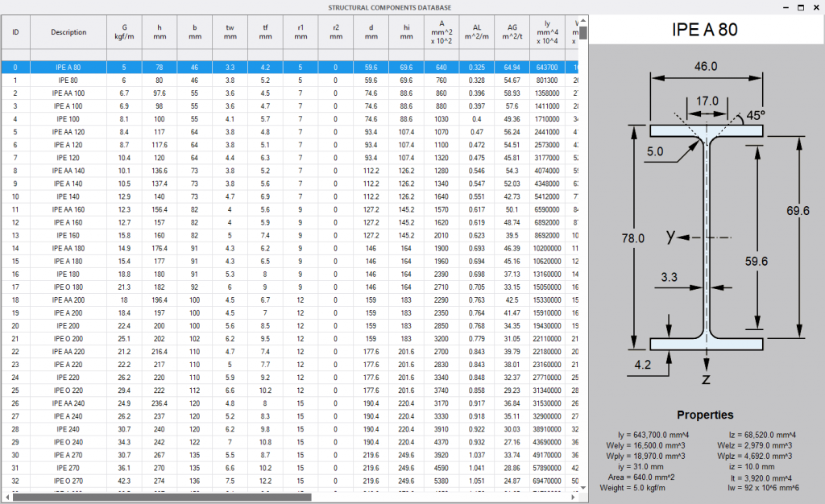This screenshot has height=504, width=825.
Task: Click the r2 mm column header
Action: pos(336,32)
